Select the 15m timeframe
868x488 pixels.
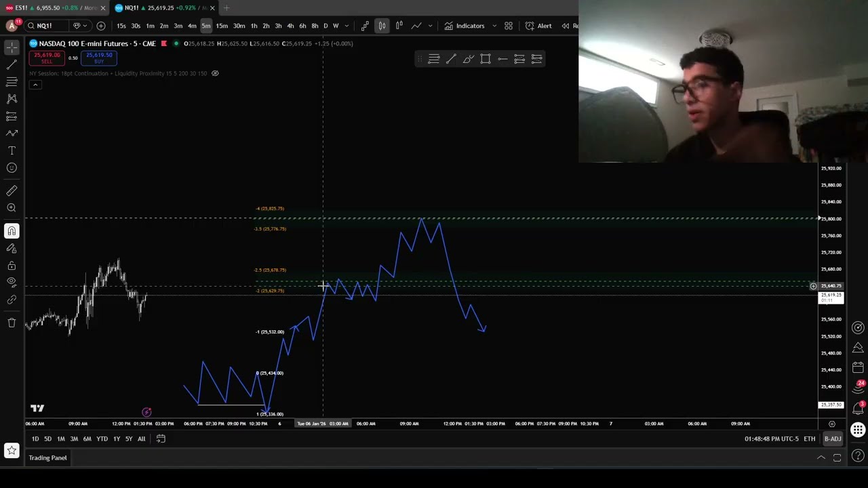222,26
